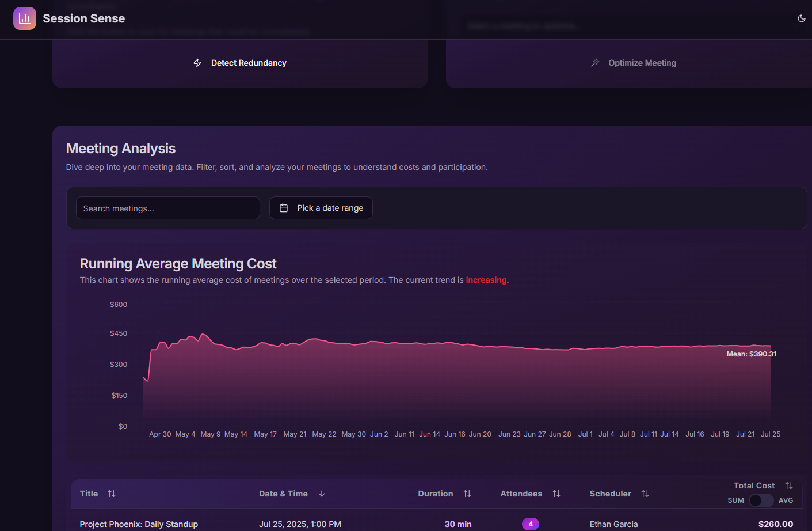
Task: Click the Detect Redundancy button
Action: tap(240, 63)
